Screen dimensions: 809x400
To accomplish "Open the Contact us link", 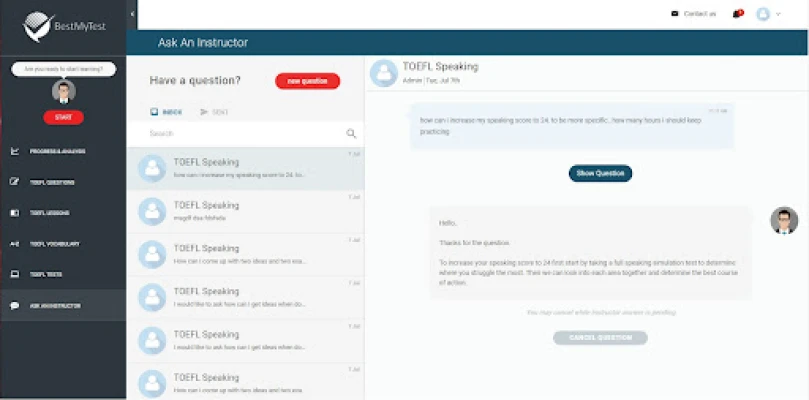I will coord(694,14).
